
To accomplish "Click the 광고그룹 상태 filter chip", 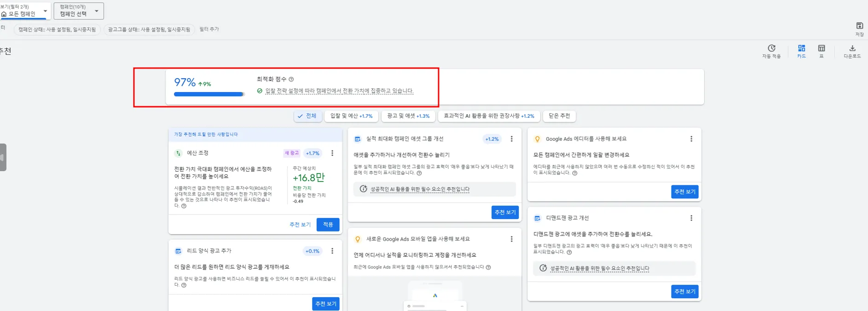I will pos(149,29).
